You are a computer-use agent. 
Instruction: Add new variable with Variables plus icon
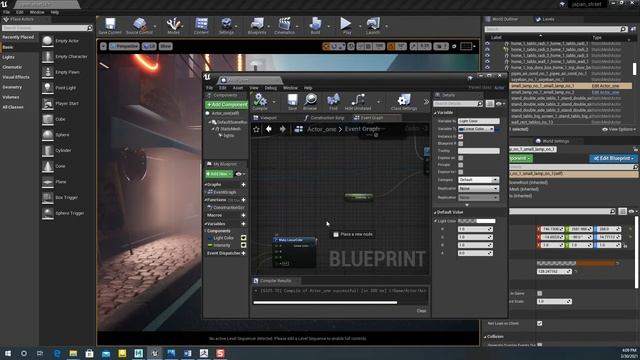tap(244, 224)
